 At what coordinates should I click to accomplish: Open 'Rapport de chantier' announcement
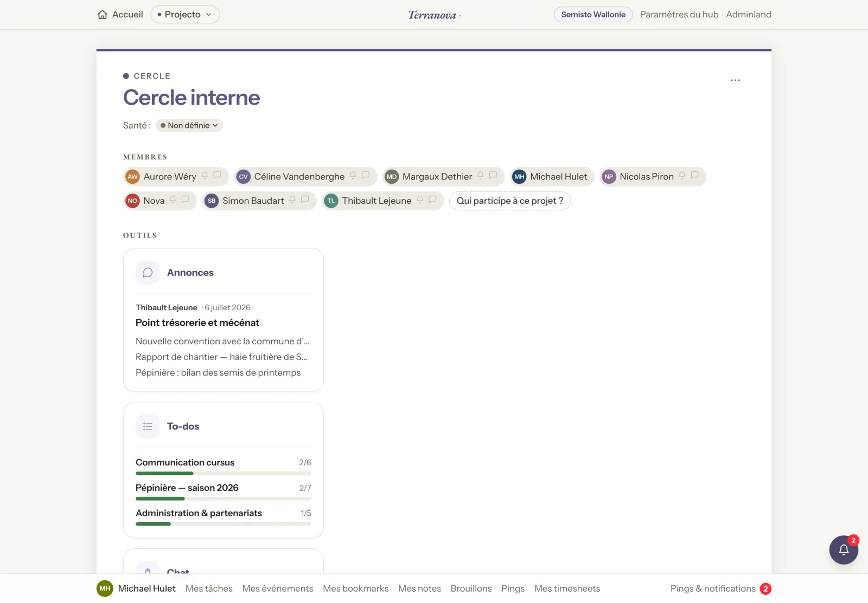tap(221, 357)
